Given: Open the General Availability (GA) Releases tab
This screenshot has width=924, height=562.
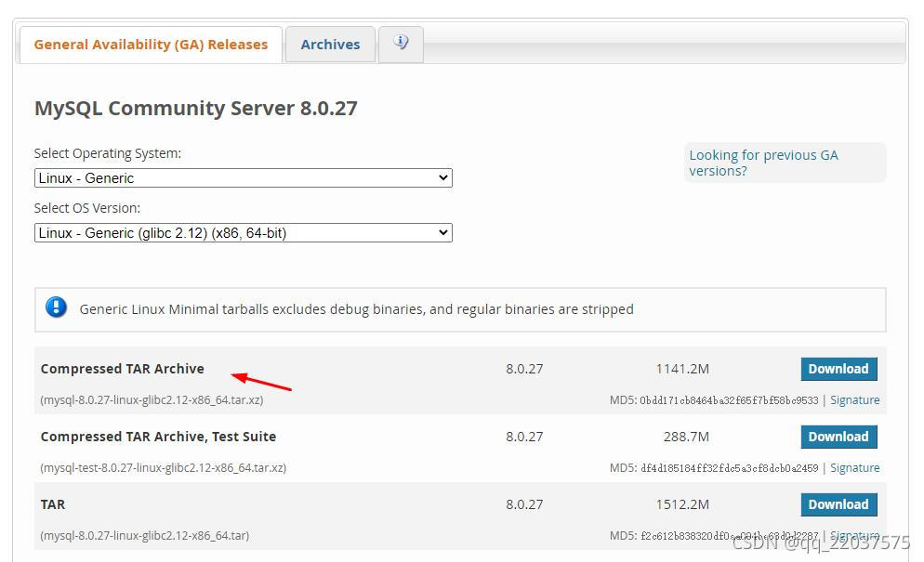Looking at the screenshot, I should [x=151, y=45].
